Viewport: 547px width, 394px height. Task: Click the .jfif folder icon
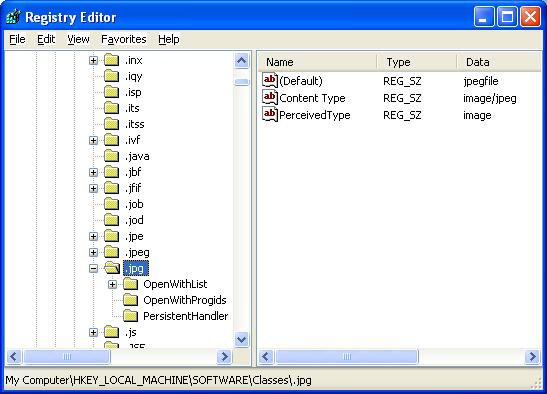pos(111,188)
